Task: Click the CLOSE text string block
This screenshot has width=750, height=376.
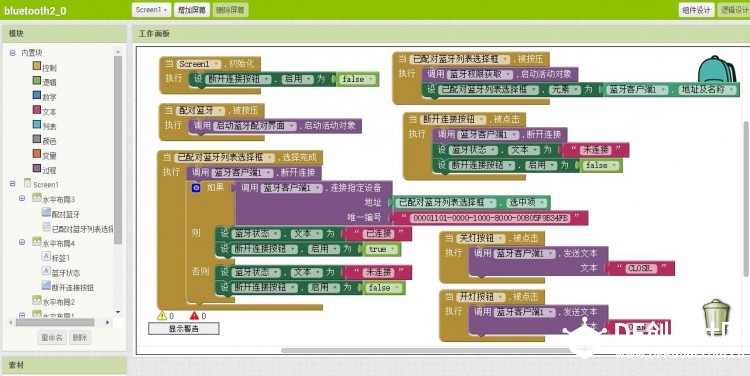Action: click(641, 268)
